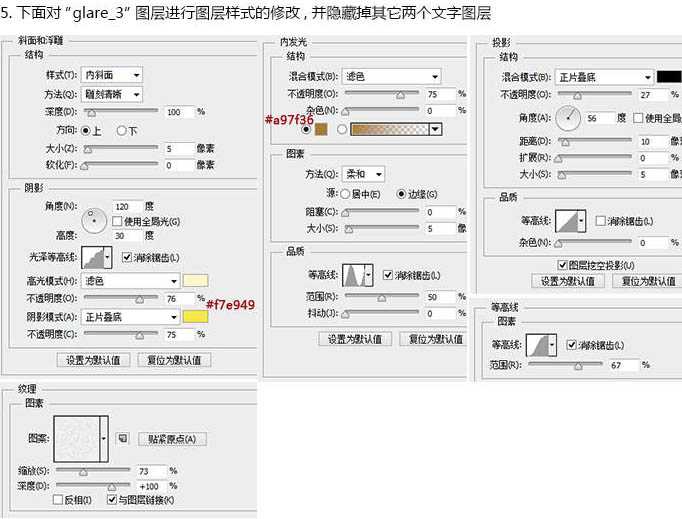Click the shading angle and altitude dial
This screenshot has height=519, width=682.
coord(94,221)
